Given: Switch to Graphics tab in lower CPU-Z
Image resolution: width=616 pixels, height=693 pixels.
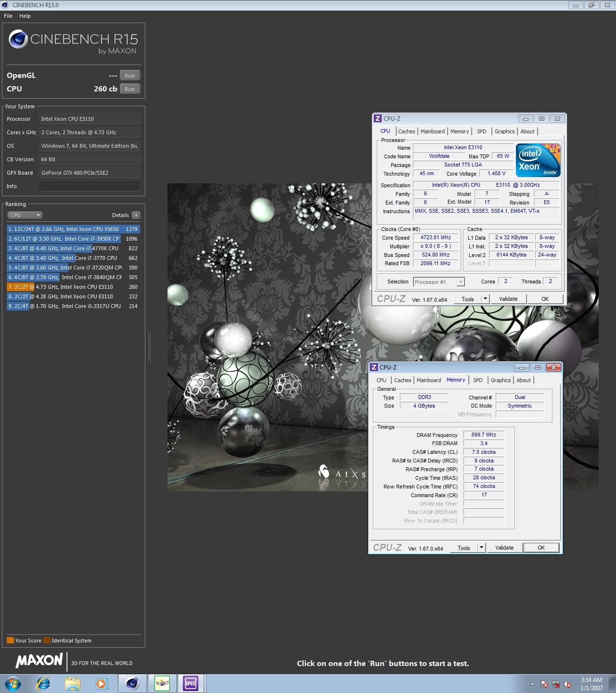Looking at the screenshot, I should pyautogui.click(x=501, y=380).
